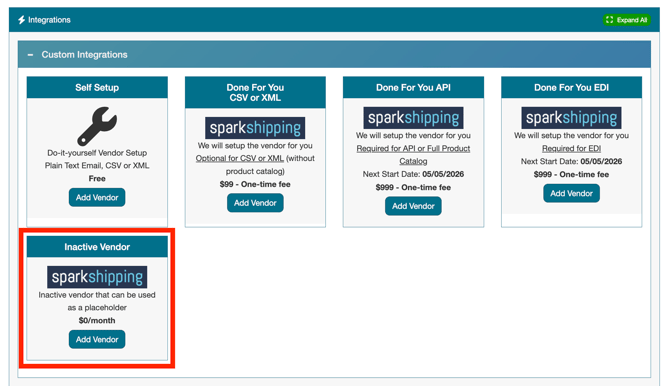
Task: Click sparkshipping logo in Inactive Vendor card
Action: (97, 277)
